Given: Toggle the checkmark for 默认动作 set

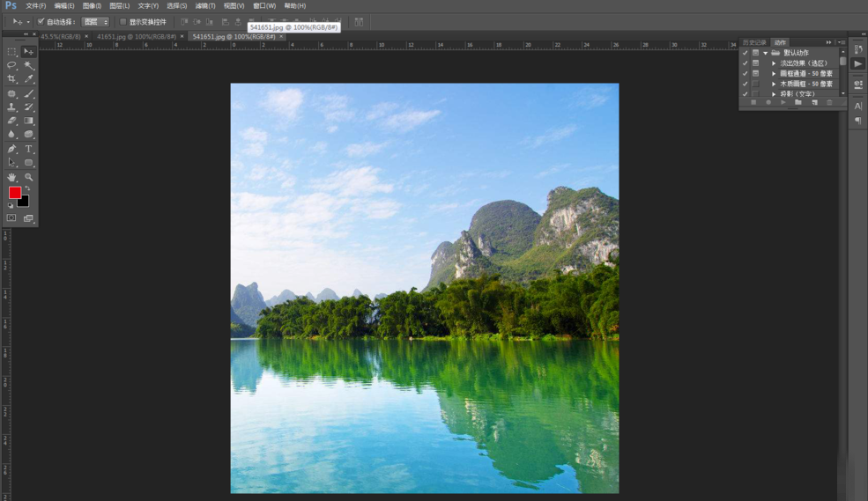Looking at the screenshot, I should coord(746,53).
